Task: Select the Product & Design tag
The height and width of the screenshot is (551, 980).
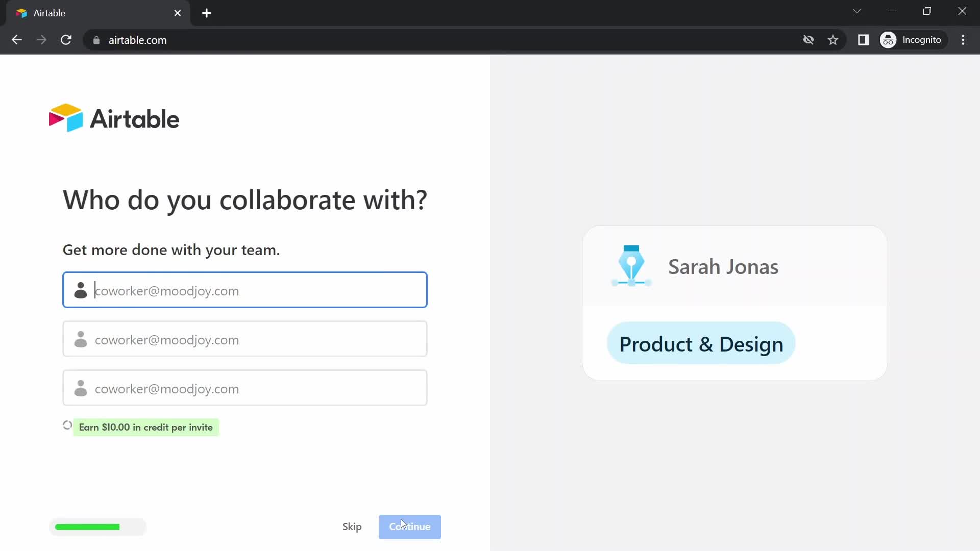Action: [700, 344]
